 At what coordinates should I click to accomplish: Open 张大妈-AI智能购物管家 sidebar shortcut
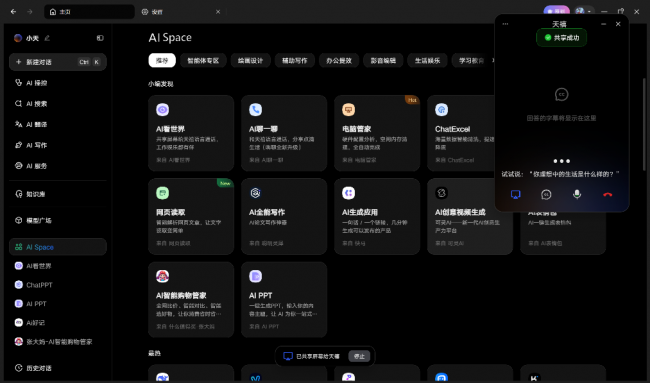pos(58,342)
